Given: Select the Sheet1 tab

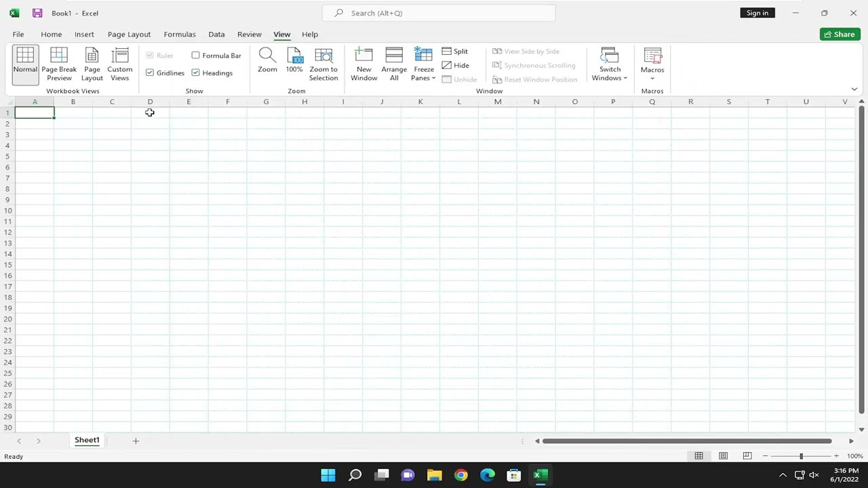Looking at the screenshot, I should pos(87,441).
